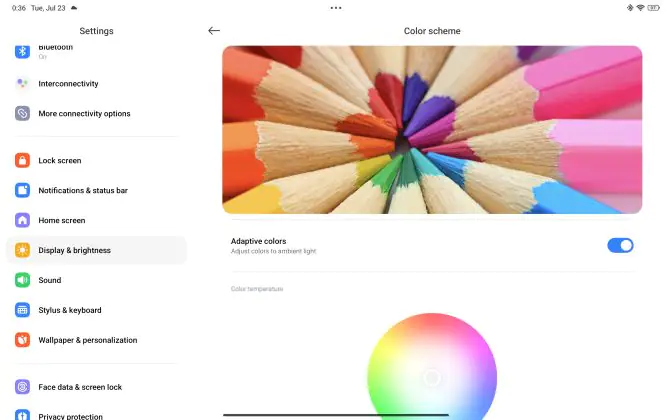Click the Sound speaker icon
The image size is (672, 420).
(22, 280)
